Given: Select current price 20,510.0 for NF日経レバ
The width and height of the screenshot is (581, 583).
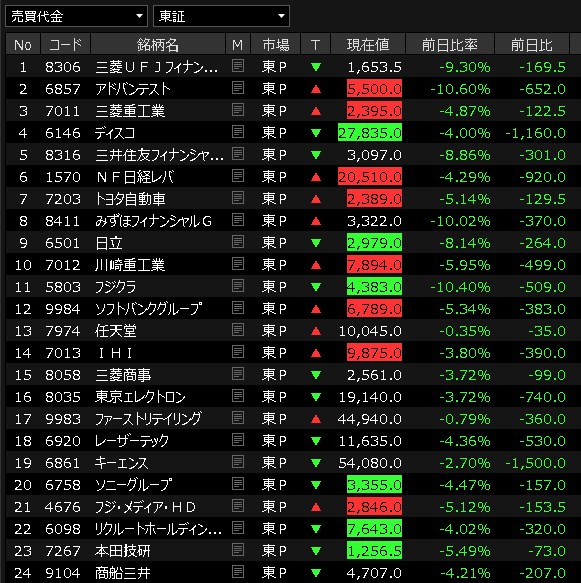Looking at the screenshot, I should [x=370, y=177].
